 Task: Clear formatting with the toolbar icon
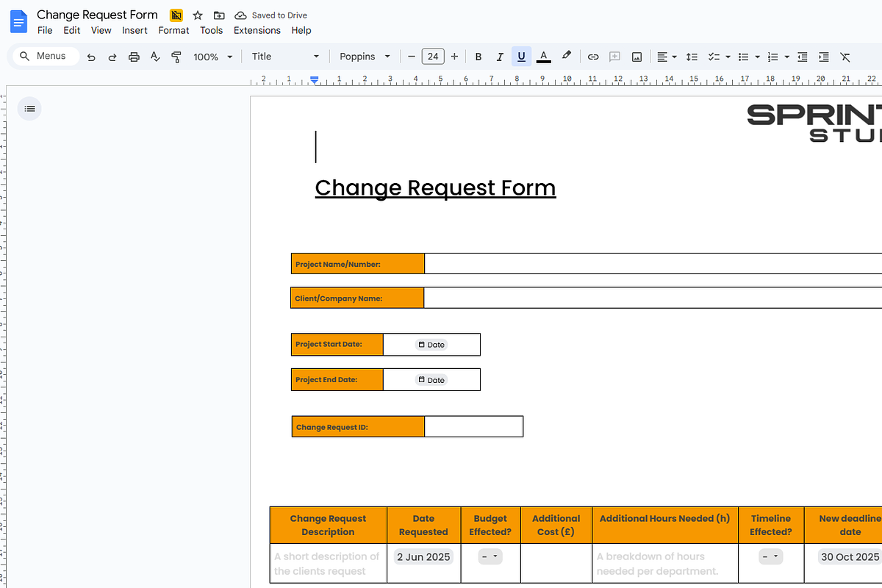[x=845, y=57]
